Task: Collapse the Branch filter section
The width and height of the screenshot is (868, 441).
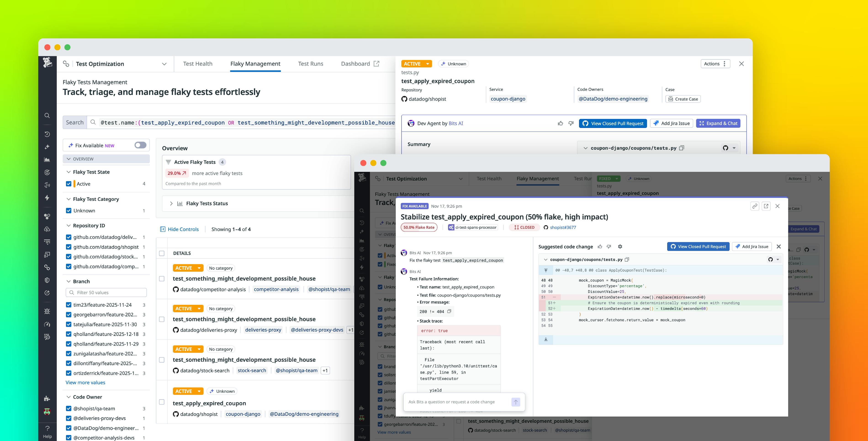Action: coord(68,281)
